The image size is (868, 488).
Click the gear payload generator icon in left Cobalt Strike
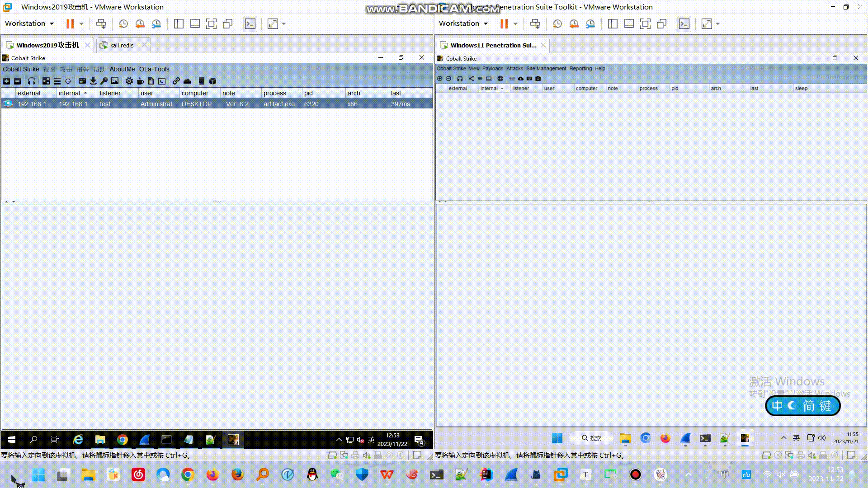point(129,81)
